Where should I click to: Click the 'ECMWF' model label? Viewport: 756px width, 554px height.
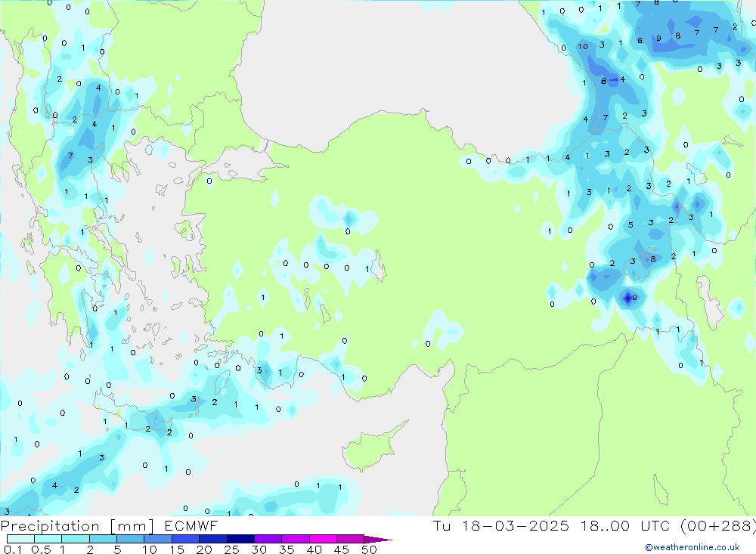pyautogui.click(x=191, y=526)
